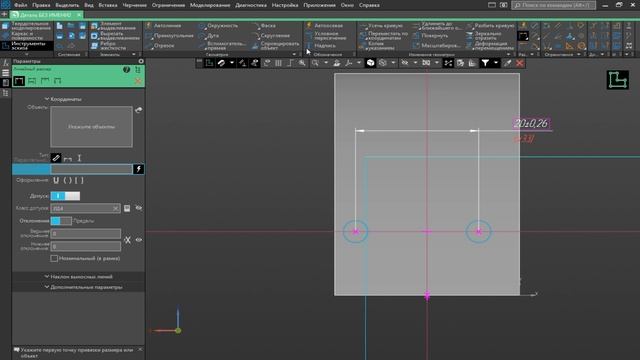The image size is (640, 360).
Task: Activate the Скругление tool
Action: click(270, 36)
